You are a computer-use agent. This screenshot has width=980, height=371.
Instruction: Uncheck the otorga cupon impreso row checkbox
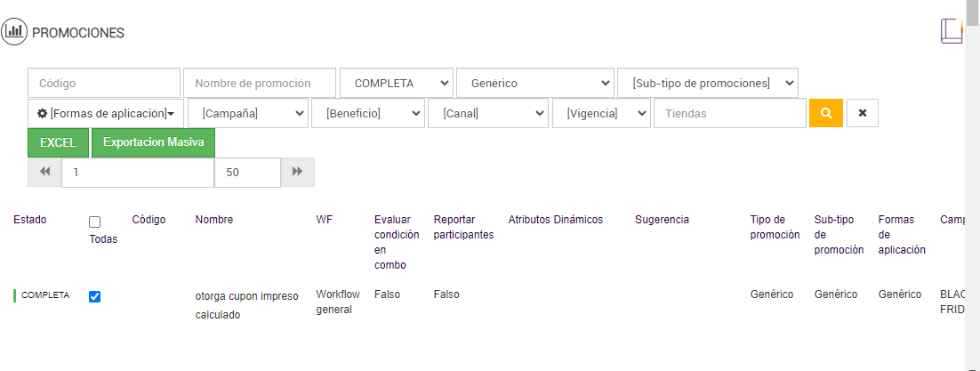95,296
